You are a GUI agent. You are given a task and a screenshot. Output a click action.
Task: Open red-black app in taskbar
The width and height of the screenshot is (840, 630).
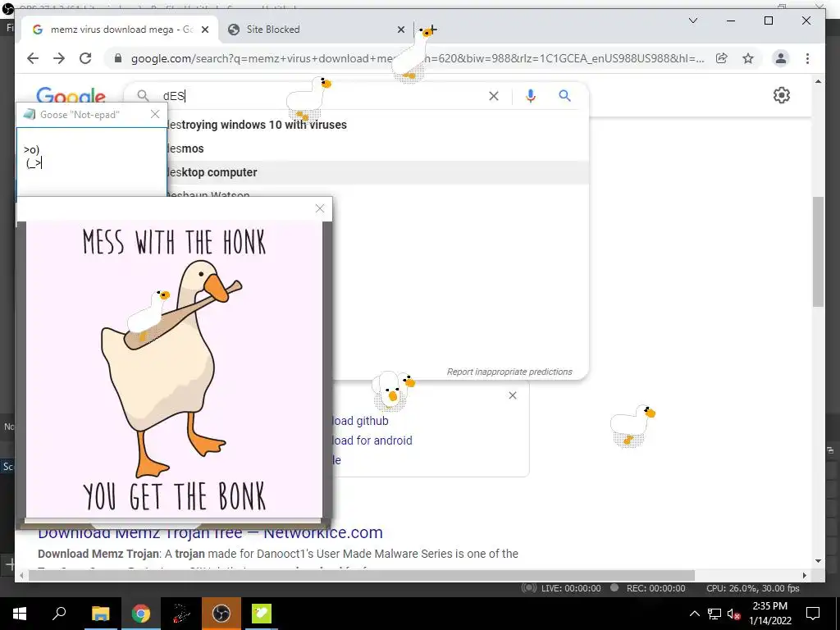(181, 614)
